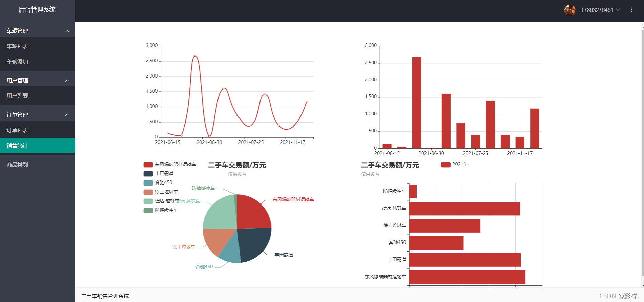Toggle 徐工垃圾车 legend item

(161, 192)
